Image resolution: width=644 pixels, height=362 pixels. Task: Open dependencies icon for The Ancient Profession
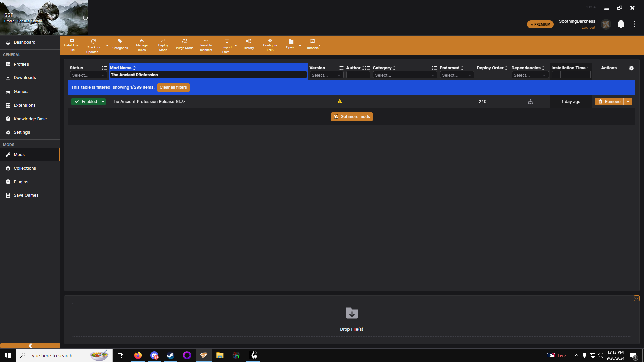click(x=530, y=102)
